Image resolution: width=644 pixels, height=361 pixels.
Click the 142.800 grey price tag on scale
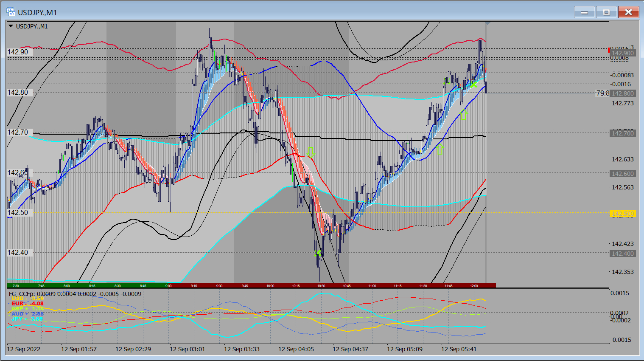pyautogui.click(x=622, y=93)
